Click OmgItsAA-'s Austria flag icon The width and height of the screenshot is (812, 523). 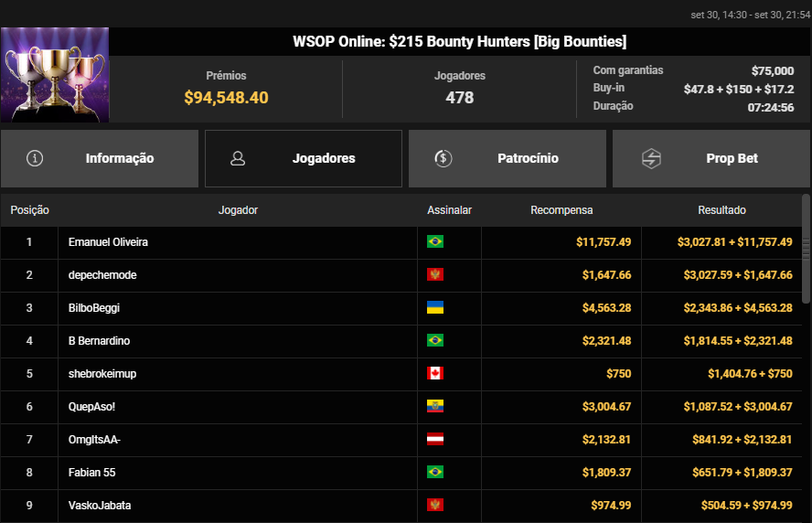pyautogui.click(x=435, y=440)
